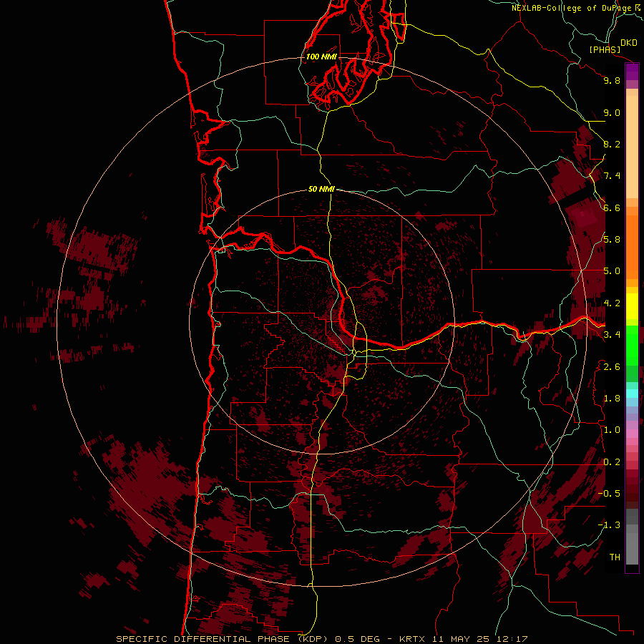Click the 5.0 value on the color scale
The image size is (644, 644).
pos(612,271)
